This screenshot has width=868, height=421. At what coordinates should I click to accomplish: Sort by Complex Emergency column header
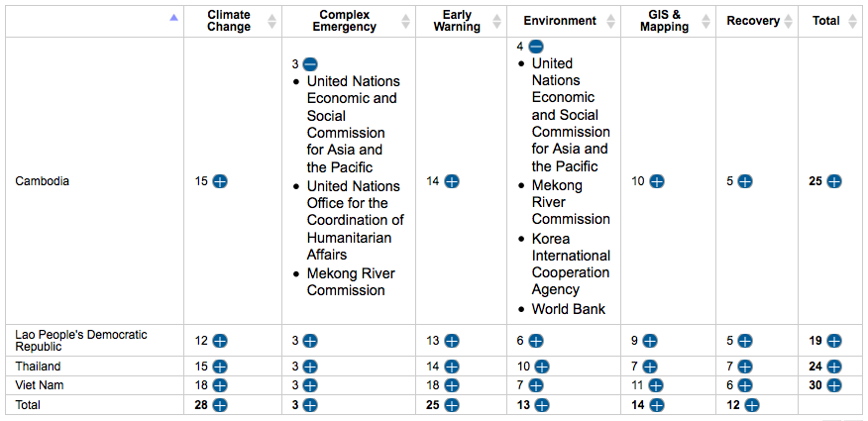click(x=344, y=21)
